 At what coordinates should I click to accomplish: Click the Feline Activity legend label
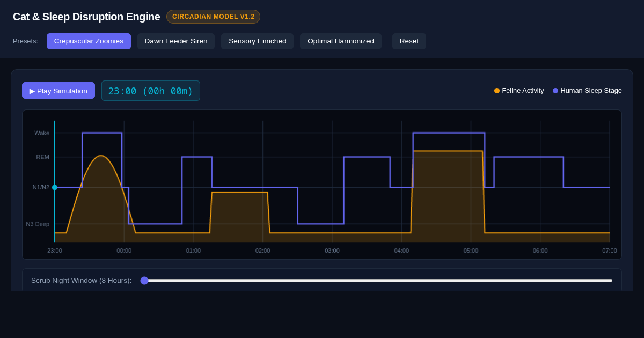523,91
